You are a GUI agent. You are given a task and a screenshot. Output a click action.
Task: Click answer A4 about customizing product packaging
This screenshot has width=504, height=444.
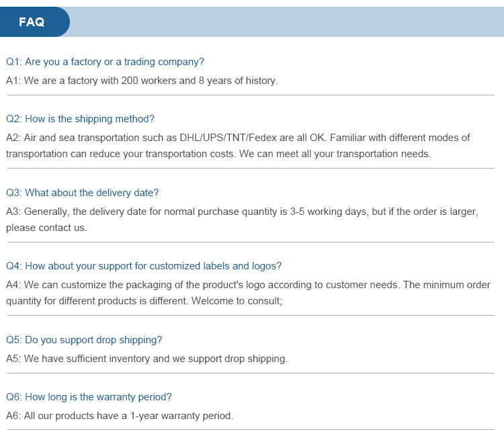coord(248,285)
